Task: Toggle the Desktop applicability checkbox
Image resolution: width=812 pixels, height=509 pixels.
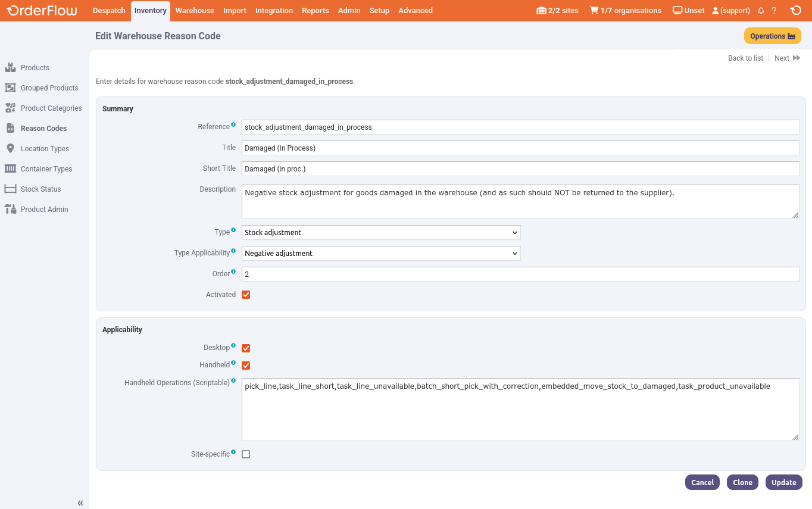Action: tap(246, 348)
